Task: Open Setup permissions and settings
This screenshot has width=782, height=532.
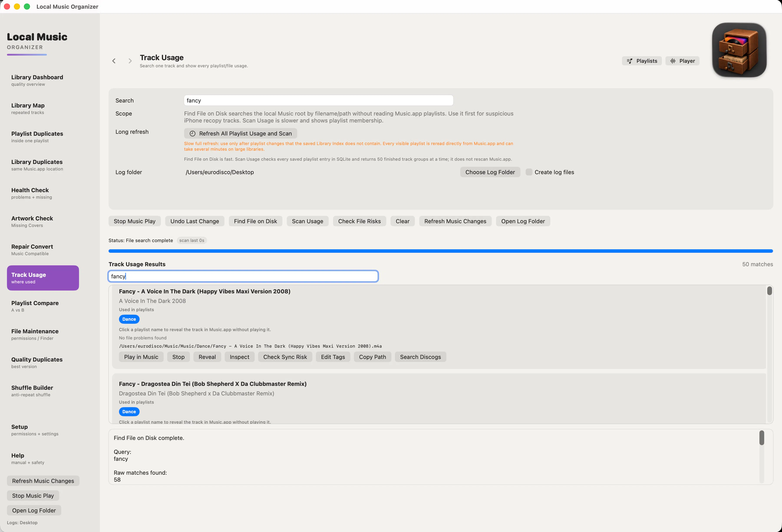Action: (43, 430)
